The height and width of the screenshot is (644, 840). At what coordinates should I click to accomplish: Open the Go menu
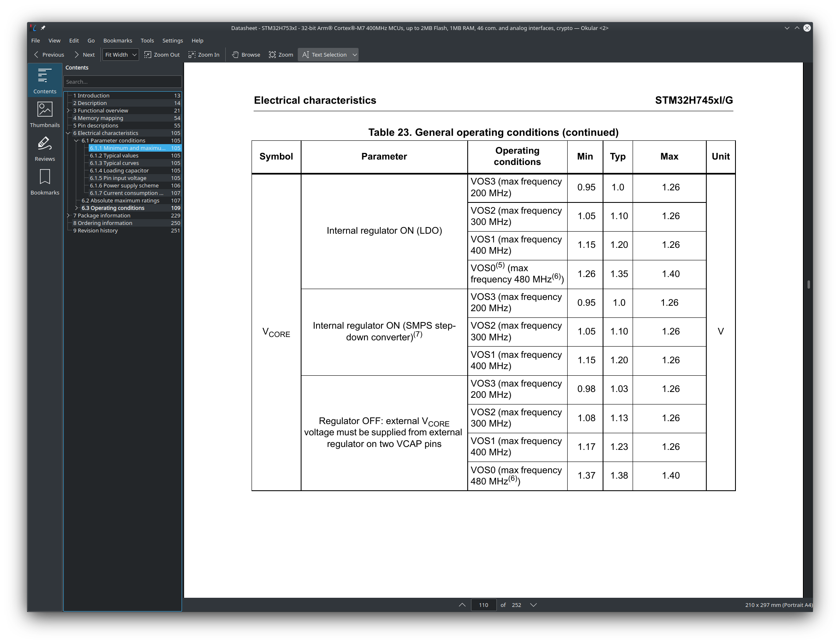click(x=91, y=40)
